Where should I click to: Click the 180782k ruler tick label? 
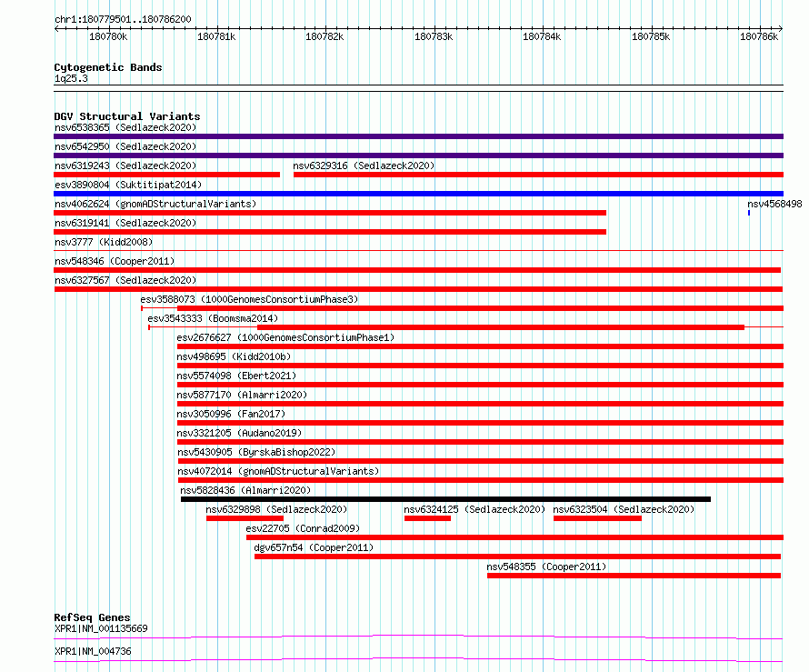[x=325, y=36]
